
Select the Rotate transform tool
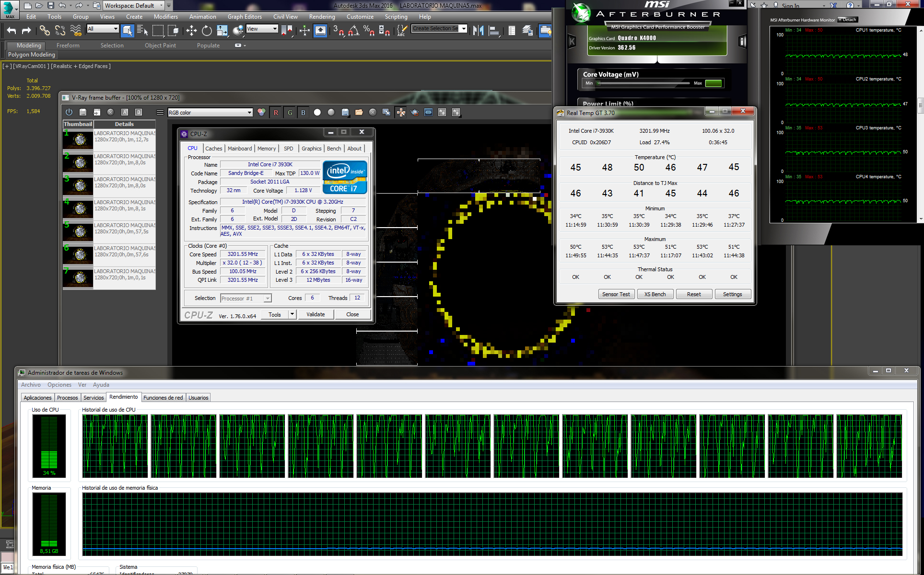(x=207, y=31)
